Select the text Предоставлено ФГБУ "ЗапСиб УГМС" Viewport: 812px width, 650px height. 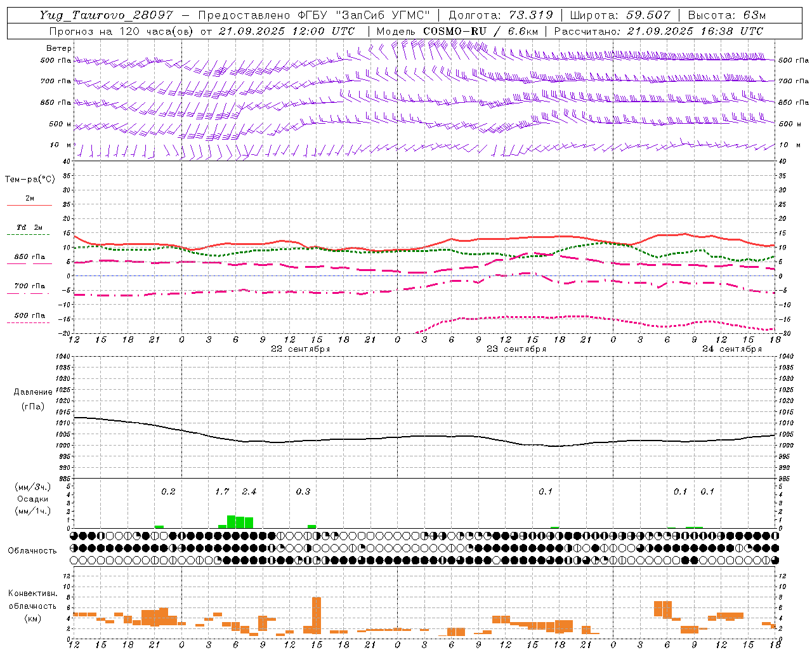point(315,15)
